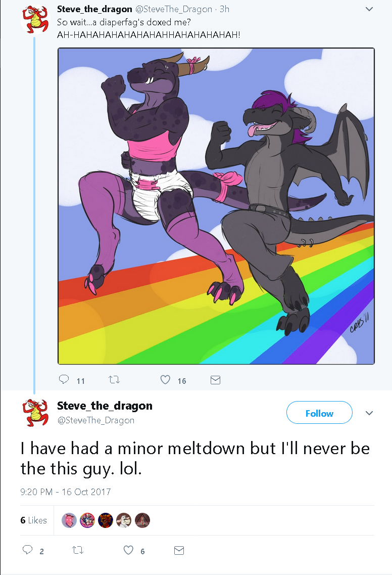Like the meltdown tweet showing 6 likes
This screenshot has height=575, width=392.
(128, 550)
